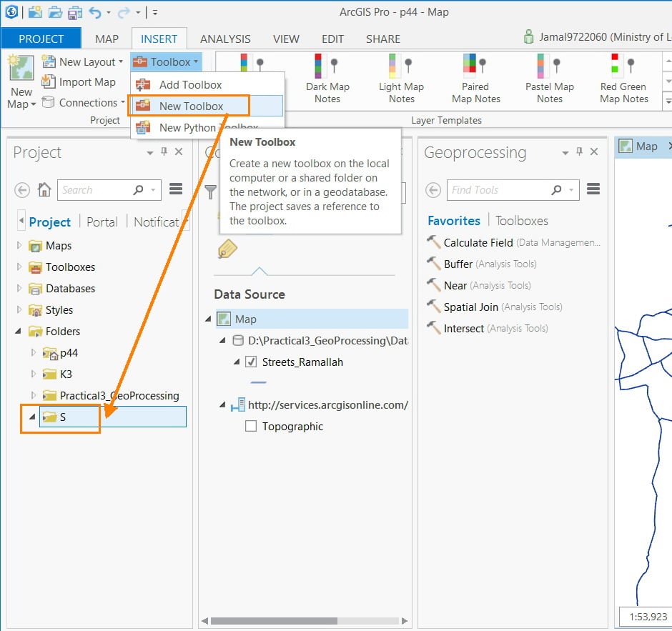Enable the Topographic layer checkbox
This screenshot has height=631, width=672.
tap(251, 426)
